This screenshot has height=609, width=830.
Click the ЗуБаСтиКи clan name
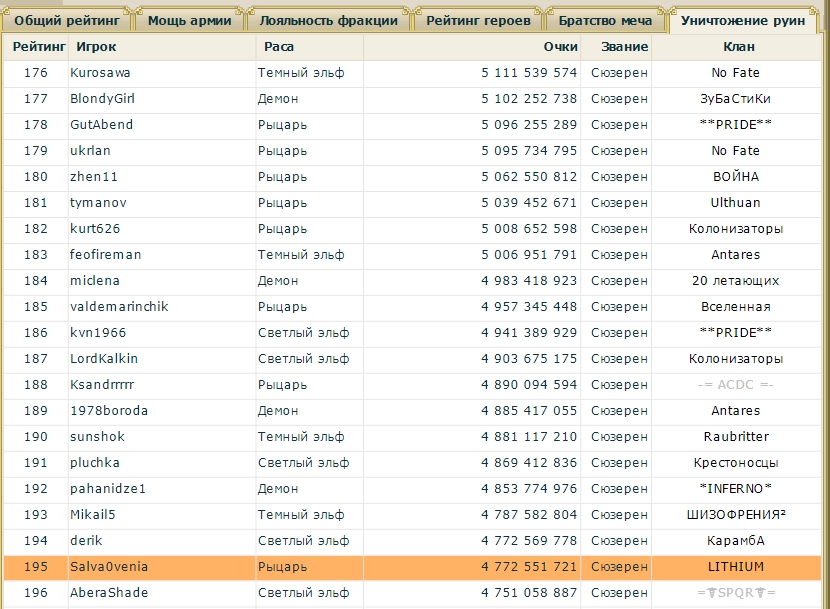(735, 99)
